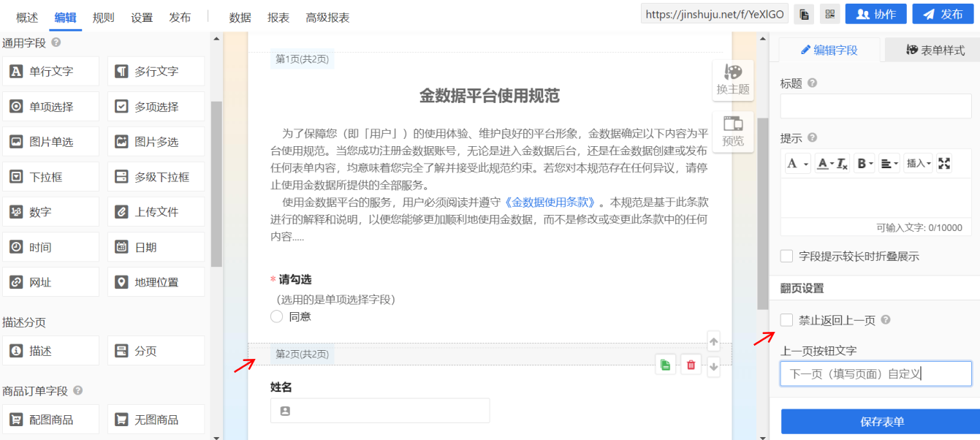Insert a 数字 field
The width and height of the screenshot is (980, 440).
50,212
